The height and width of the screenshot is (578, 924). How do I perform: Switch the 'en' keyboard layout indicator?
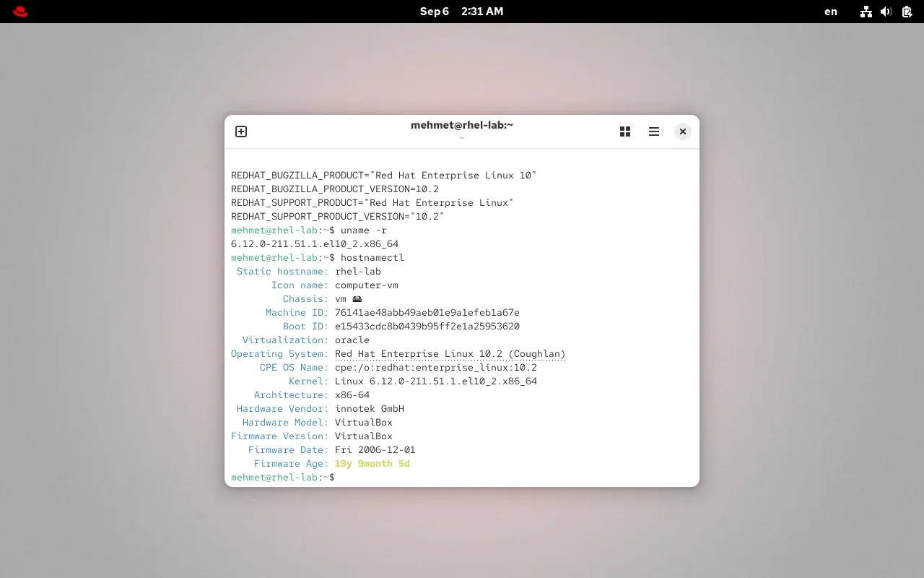831,12
